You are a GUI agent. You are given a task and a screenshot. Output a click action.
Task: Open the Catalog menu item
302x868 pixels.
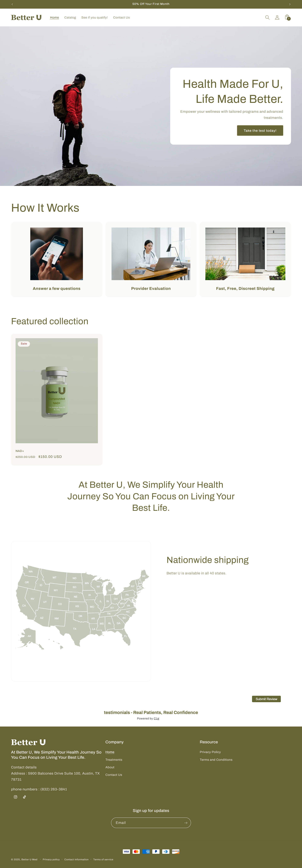(x=70, y=18)
